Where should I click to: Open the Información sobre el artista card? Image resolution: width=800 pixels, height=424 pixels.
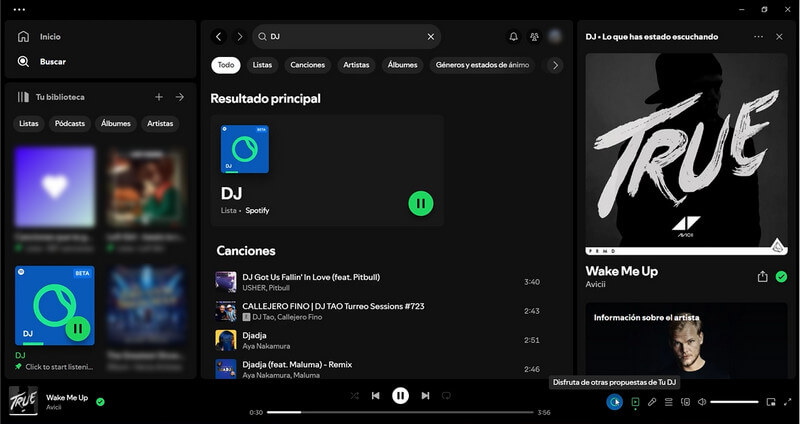click(686, 340)
